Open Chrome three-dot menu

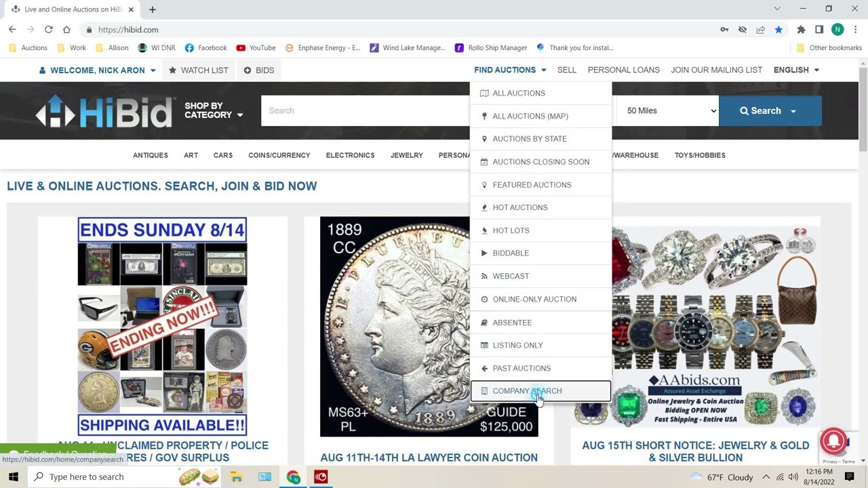(x=855, y=30)
